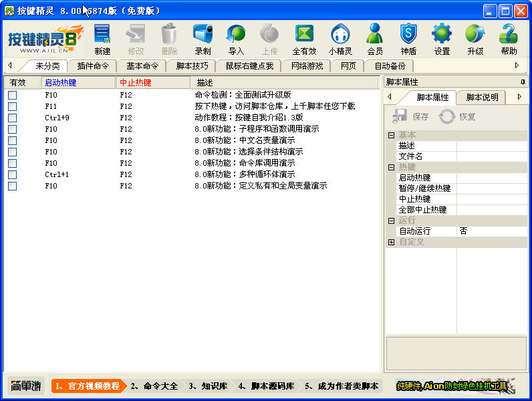Click left arrow of property tabs

390,97
